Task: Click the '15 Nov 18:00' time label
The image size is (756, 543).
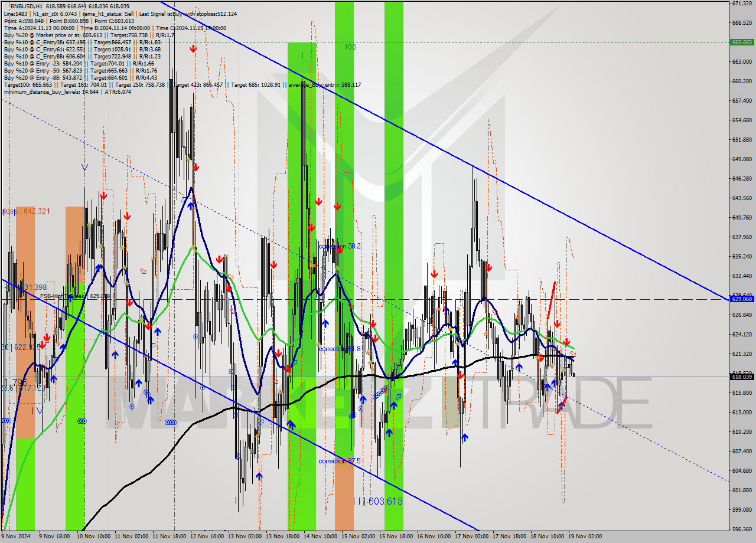Action: pos(396,537)
